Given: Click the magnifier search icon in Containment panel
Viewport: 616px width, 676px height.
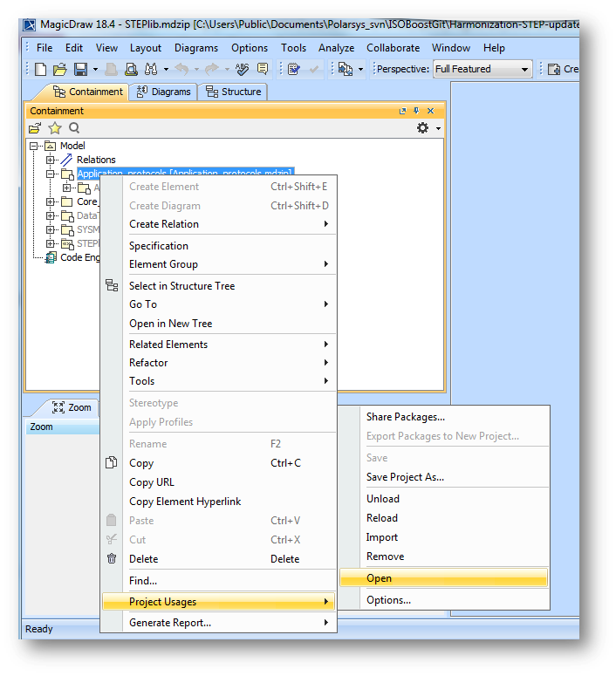Looking at the screenshot, I should [74, 128].
